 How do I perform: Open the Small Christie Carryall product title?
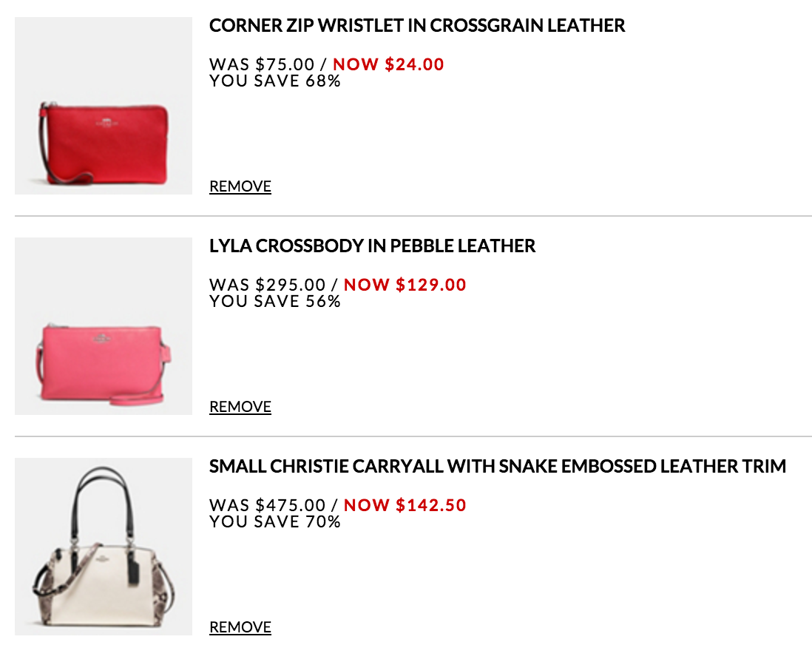click(497, 467)
